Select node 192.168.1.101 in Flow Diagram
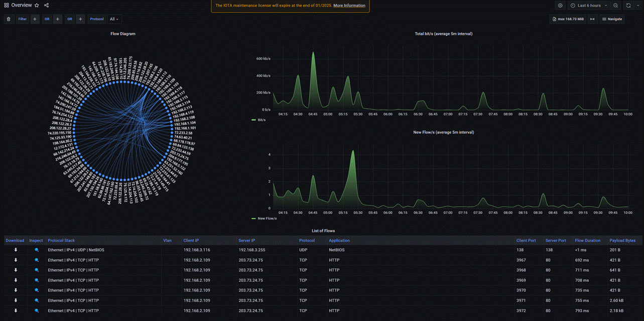The width and height of the screenshot is (644, 321). (x=184, y=128)
